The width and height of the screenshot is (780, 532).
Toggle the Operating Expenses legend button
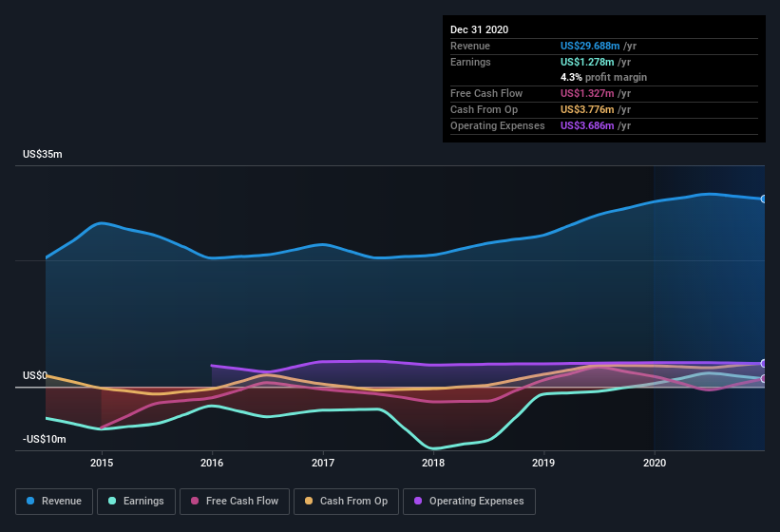(x=469, y=502)
